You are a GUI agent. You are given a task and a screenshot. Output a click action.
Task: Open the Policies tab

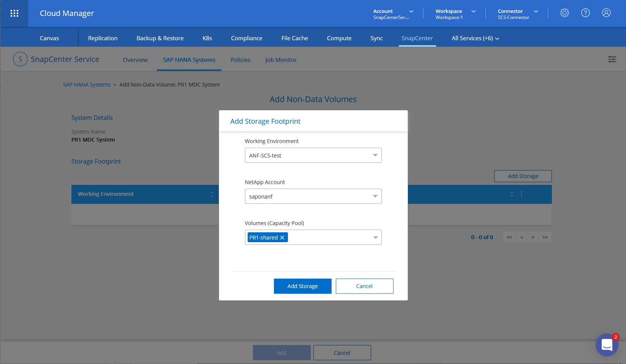point(240,60)
